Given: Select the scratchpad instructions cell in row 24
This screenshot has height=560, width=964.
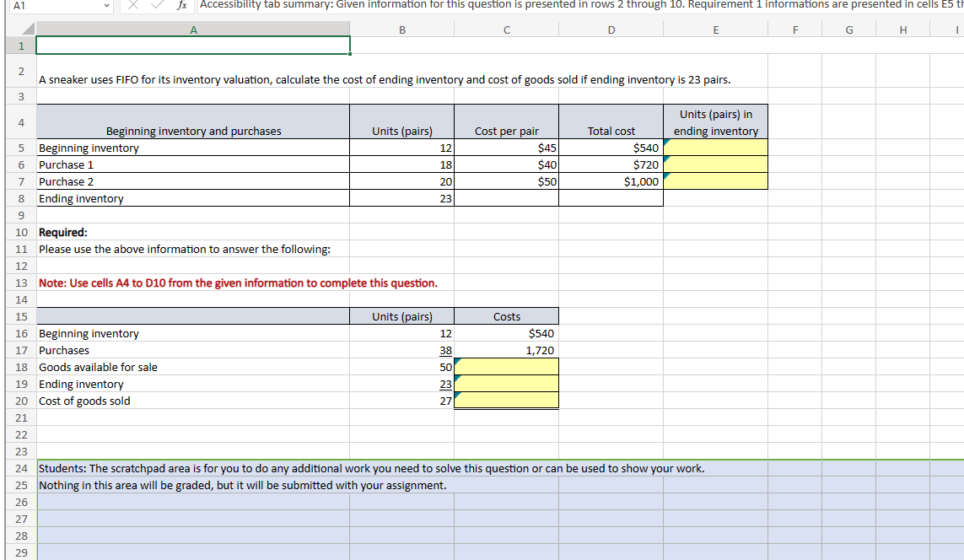Looking at the screenshot, I should 192,468.
